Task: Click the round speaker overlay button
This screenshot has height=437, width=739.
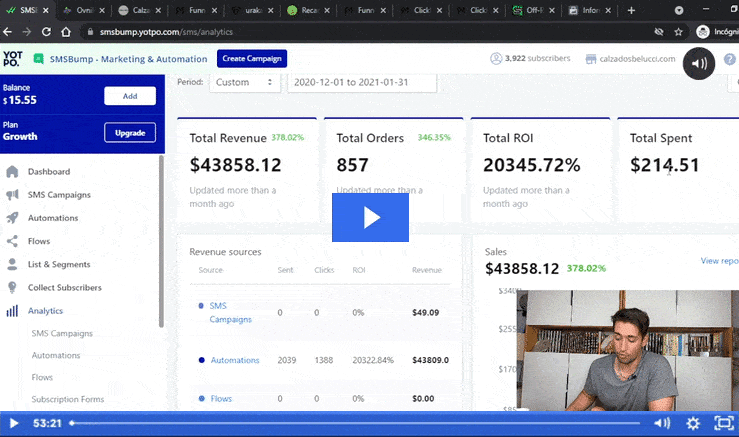Action: click(698, 63)
